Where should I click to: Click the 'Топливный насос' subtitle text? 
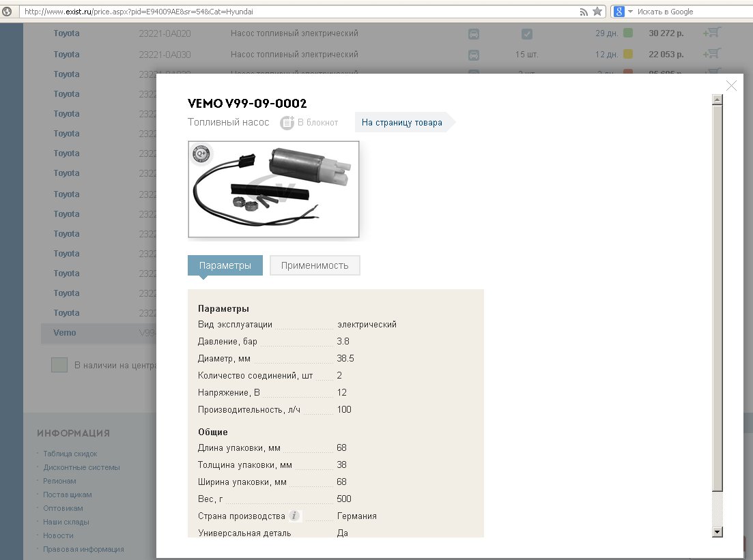point(229,122)
